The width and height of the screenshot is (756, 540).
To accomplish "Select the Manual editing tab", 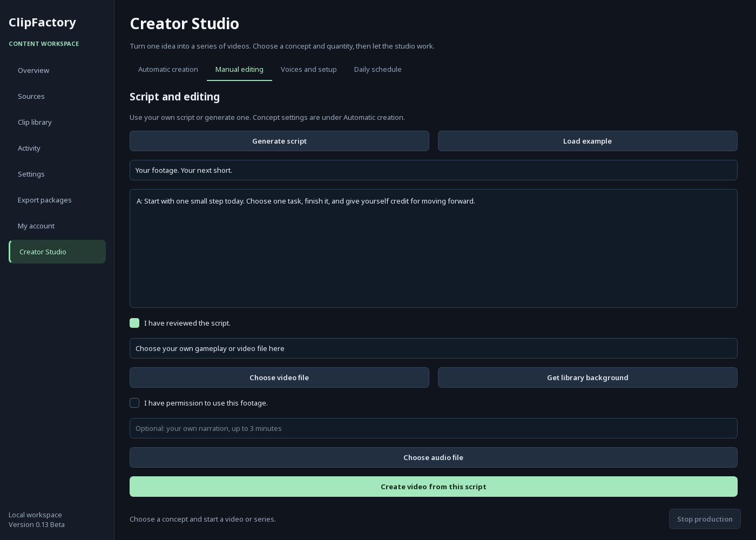I will point(239,69).
